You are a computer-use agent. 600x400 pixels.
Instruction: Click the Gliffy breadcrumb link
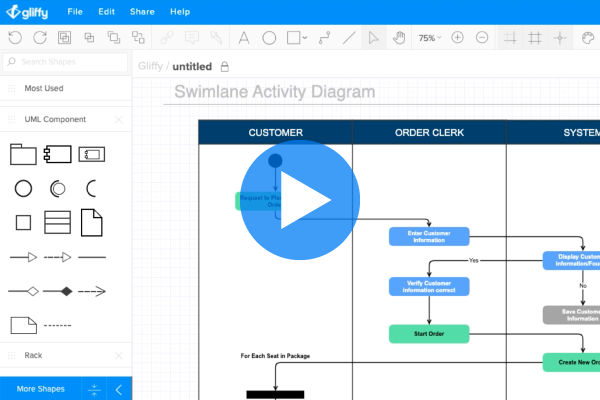(150, 66)
